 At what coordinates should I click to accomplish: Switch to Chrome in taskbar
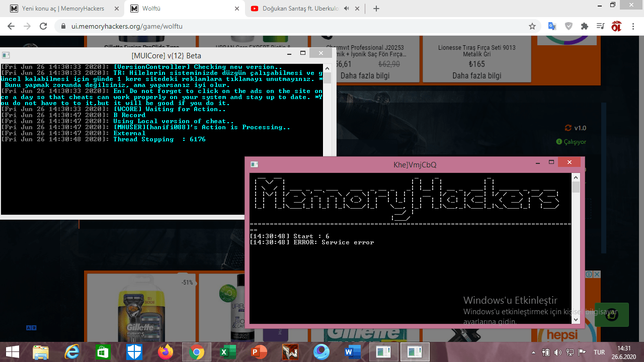click(197, 352)
